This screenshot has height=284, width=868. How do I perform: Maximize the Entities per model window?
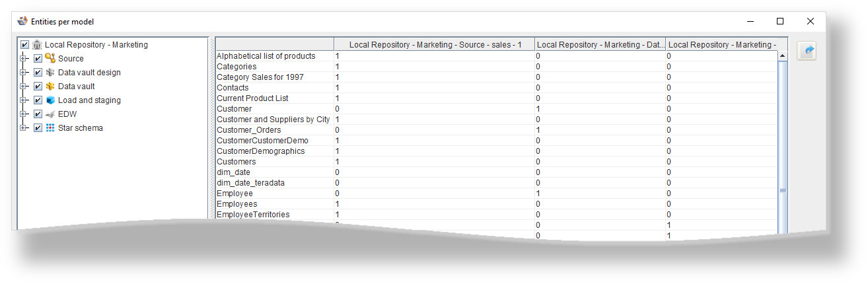[780, 21]
